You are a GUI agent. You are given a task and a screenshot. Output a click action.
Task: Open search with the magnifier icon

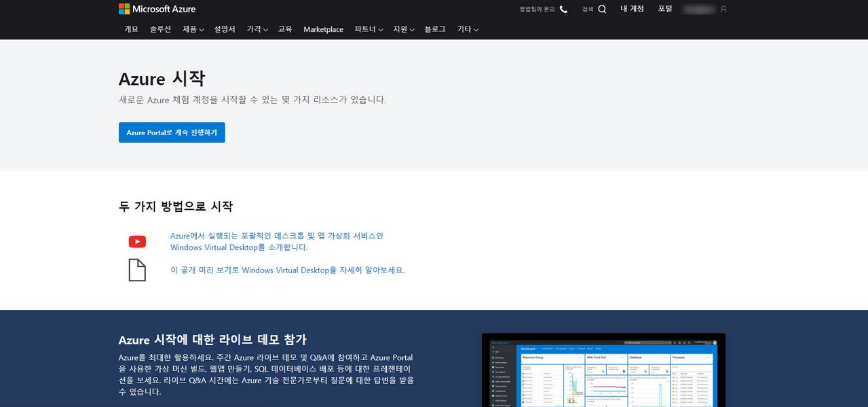(602, 10)
